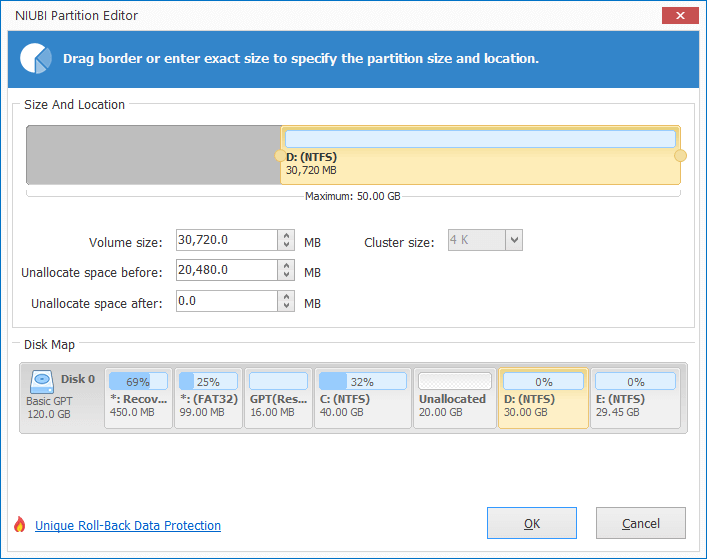Click the 69% usage bar of Recovery partition
The height and width of the screenshot is (559, 707).
(138, 381)
